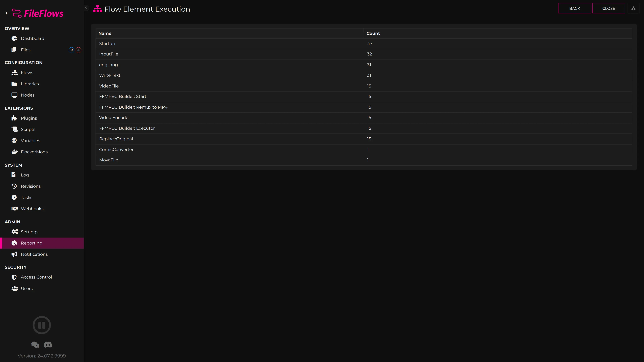Image resolution: width=644 pixels, height=362 pixels.
Task: Click the InputFile count value 32
Action: tap(369, 54)
